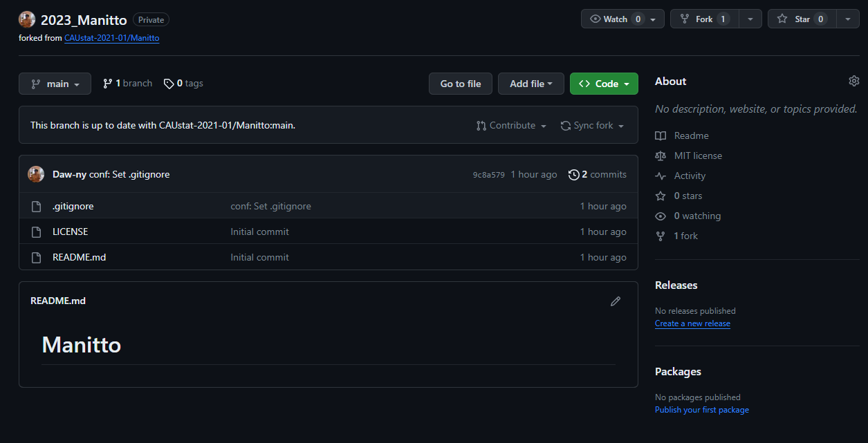Open the MIT license link in About
Image resolution: width=868 pixels, height=443 pixels.
698,155
